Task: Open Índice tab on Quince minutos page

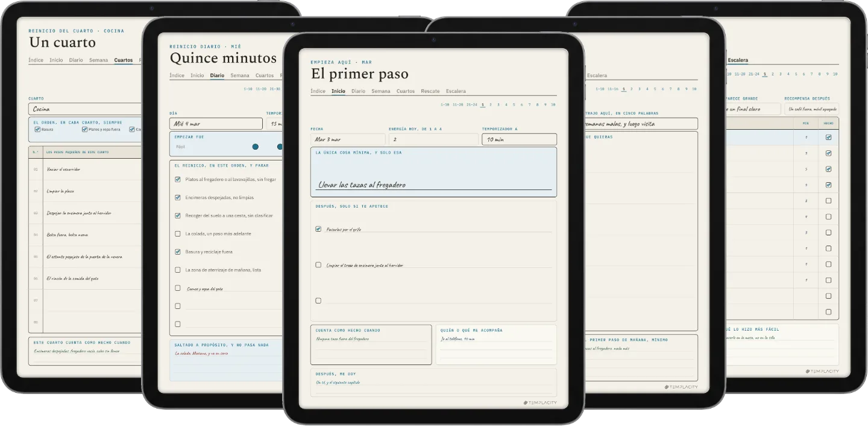Action: point(177,75)
